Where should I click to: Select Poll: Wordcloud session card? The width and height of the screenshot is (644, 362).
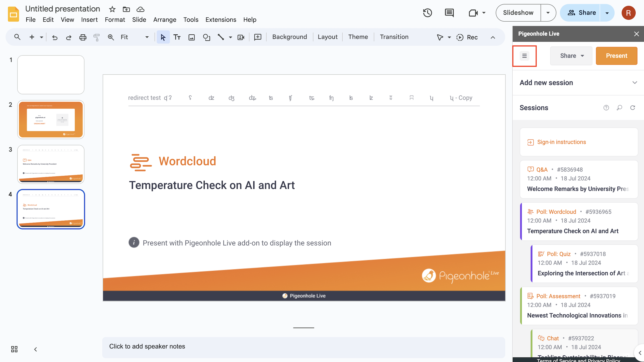pos(579,222)
